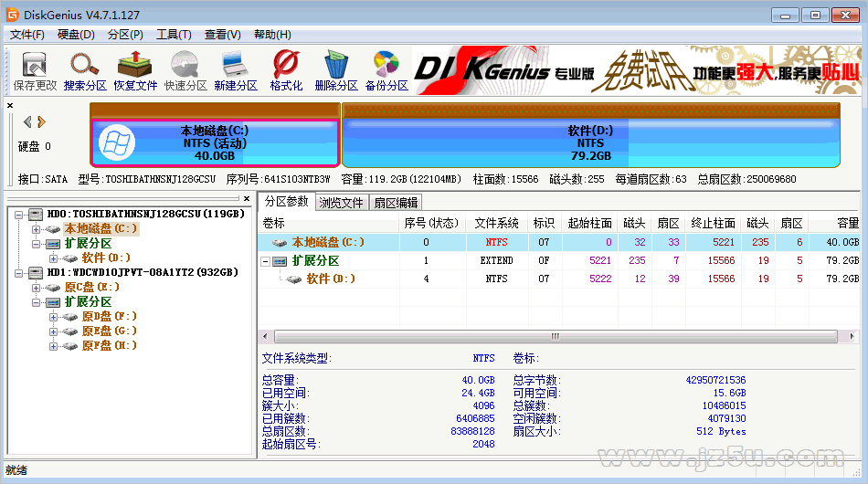868x484 pixels.
Task: Click the 卷标 column header
Action: pyautogui.click(x=329, y=223)
